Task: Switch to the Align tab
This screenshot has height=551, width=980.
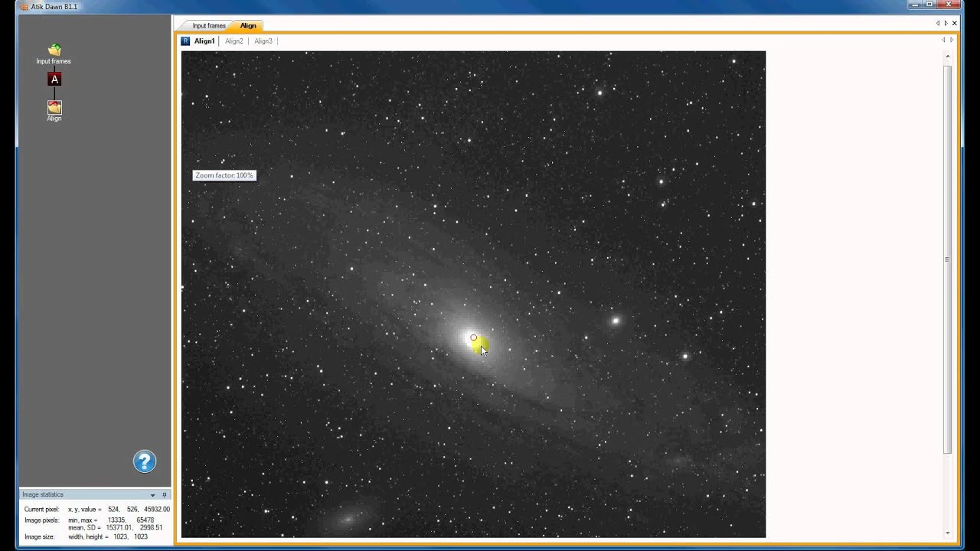Action: pyautogui.click(x=248, y=26)
